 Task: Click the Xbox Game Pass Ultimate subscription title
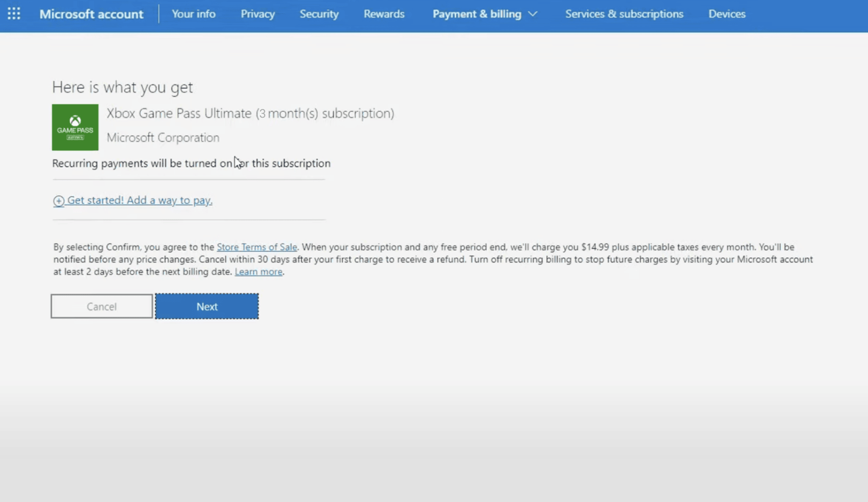[x=250, y=113]
